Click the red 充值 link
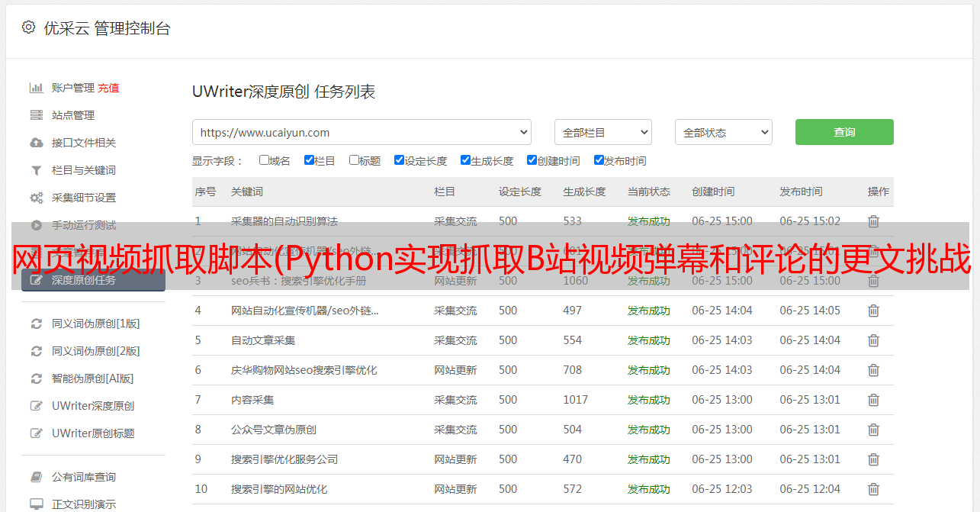Image resolution: width=980 pixels, height=512 pixels. pyautogui.click(x=108, y=88)
